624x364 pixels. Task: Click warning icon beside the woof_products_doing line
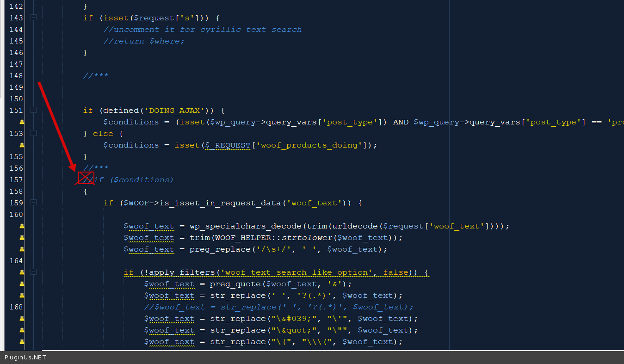click(x=22, y=145)
